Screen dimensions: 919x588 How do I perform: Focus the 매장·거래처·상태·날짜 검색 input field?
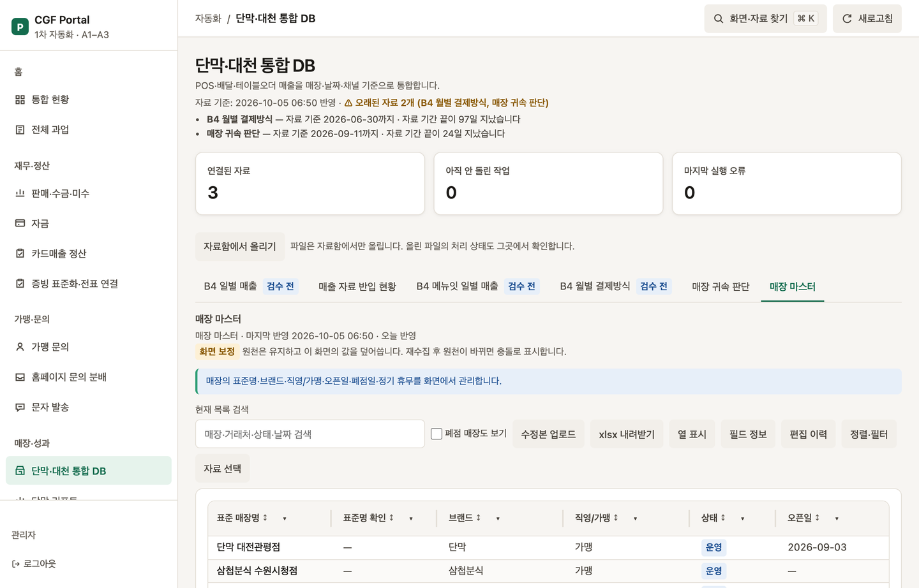(310, 434)
